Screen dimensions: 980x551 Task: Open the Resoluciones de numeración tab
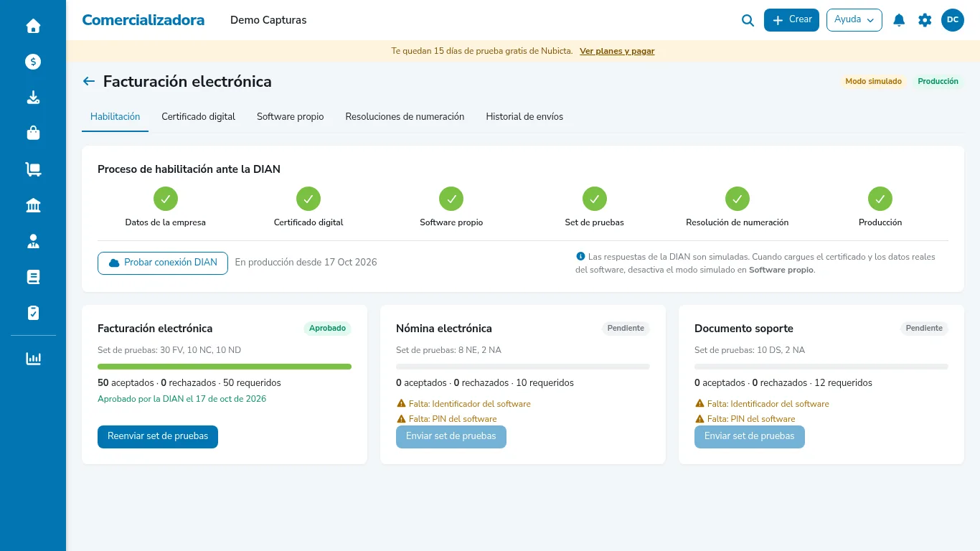click(x=405, y=116)
